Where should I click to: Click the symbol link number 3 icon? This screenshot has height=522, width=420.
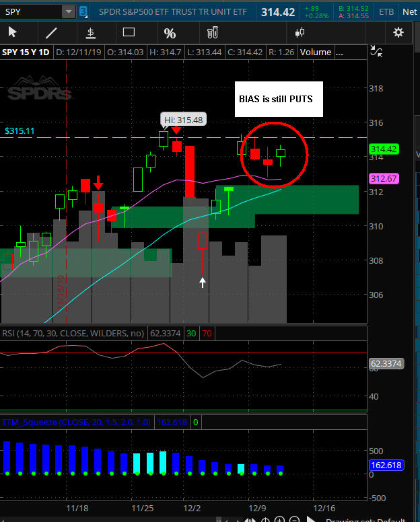point(83,12)
